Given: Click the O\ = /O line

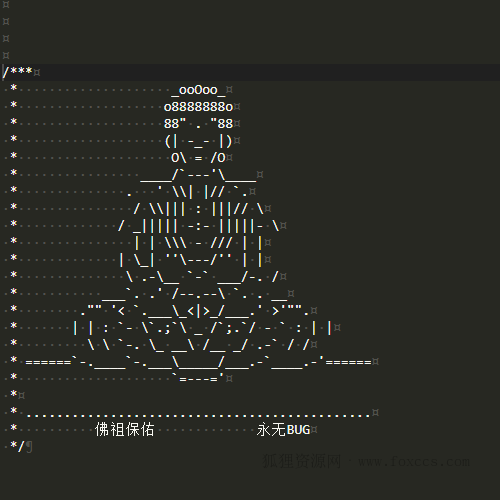Looking at the screenshot, I should click(x=198, y=158).
